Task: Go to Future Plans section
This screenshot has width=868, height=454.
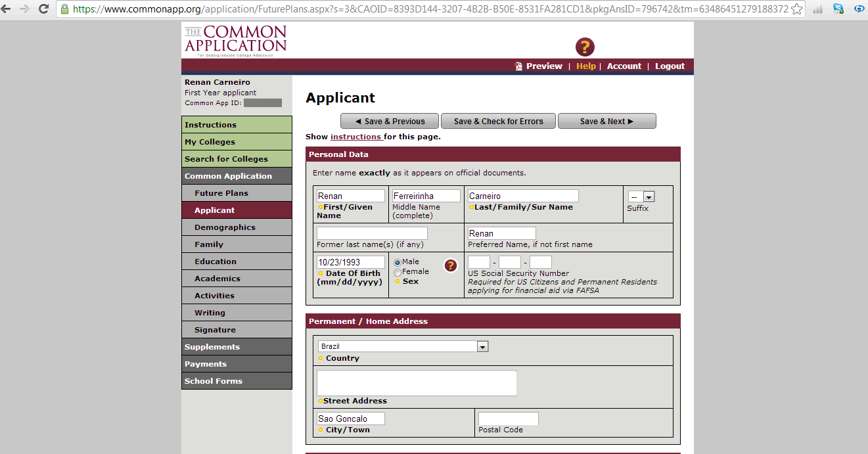Action: [237, 193]
